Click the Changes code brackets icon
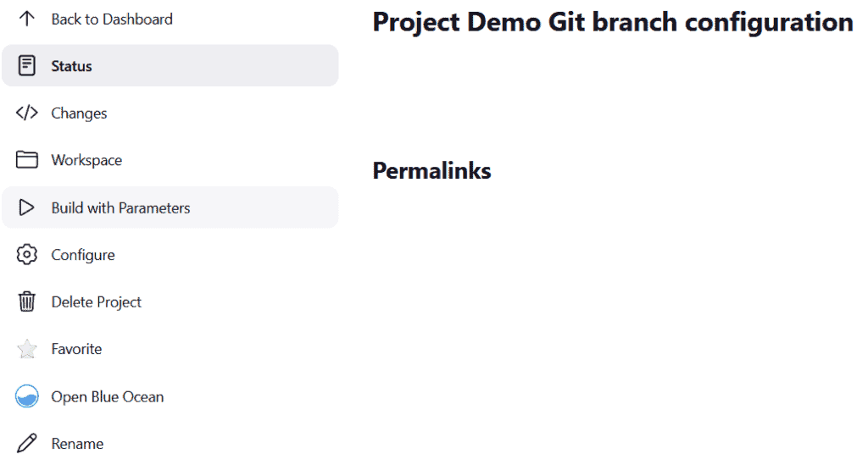This screenshot has width=868, height=459. click(26, 113)
